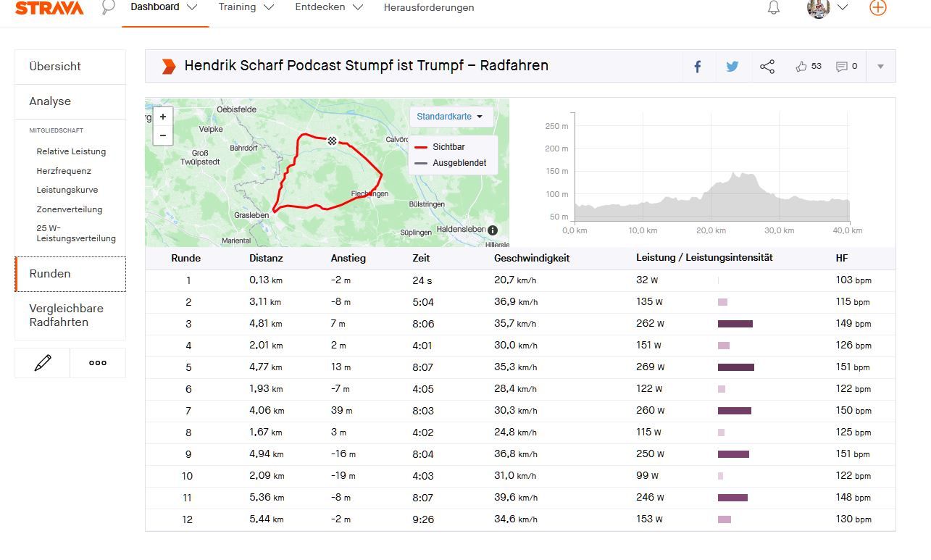The image size is (931, 560).
Task: Click the search magnifier icon
Action: (108, 8)
